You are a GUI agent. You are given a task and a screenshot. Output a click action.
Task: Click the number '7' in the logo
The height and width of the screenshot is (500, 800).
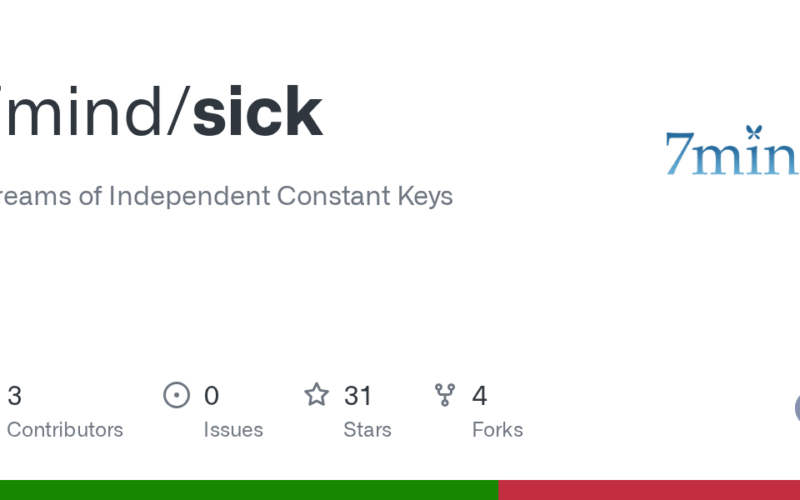point(679,155)
